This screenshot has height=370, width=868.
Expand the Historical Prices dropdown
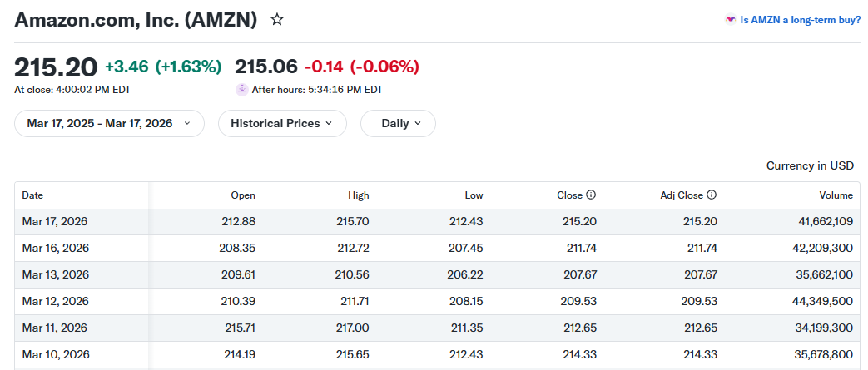[x=282, y=123]
